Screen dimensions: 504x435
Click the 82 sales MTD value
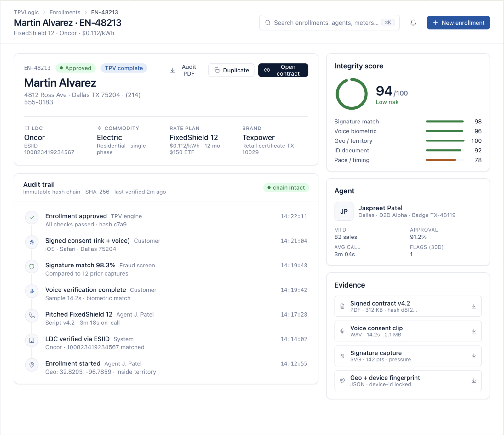(346, 237)
